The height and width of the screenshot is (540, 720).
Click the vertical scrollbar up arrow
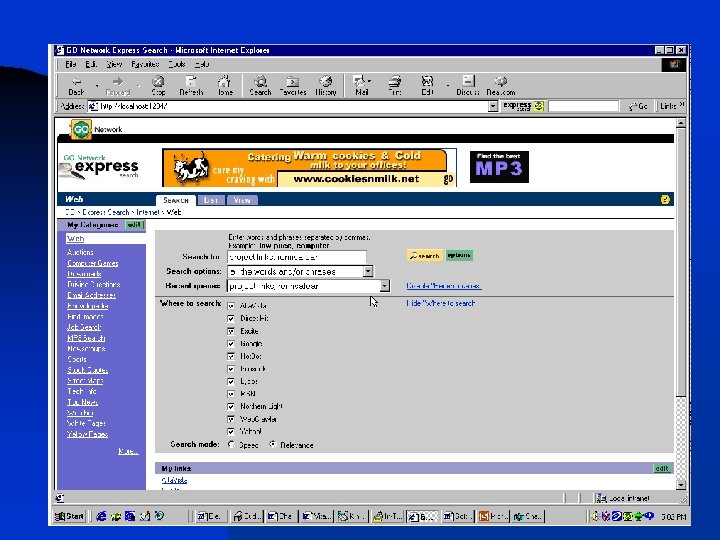coord(681,123)
